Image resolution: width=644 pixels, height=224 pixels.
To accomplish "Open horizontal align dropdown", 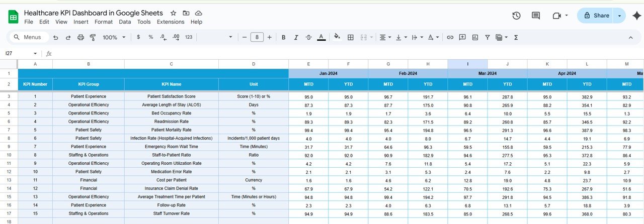I will (x=385, y=37).
